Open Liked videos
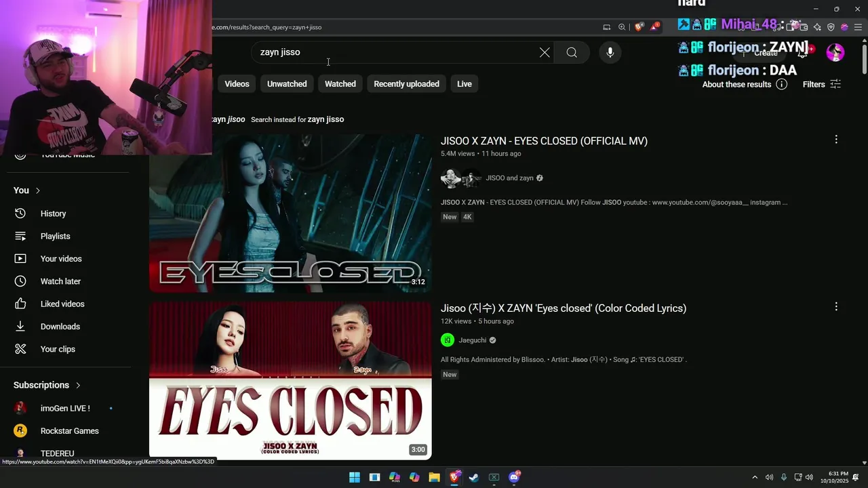 62,304
